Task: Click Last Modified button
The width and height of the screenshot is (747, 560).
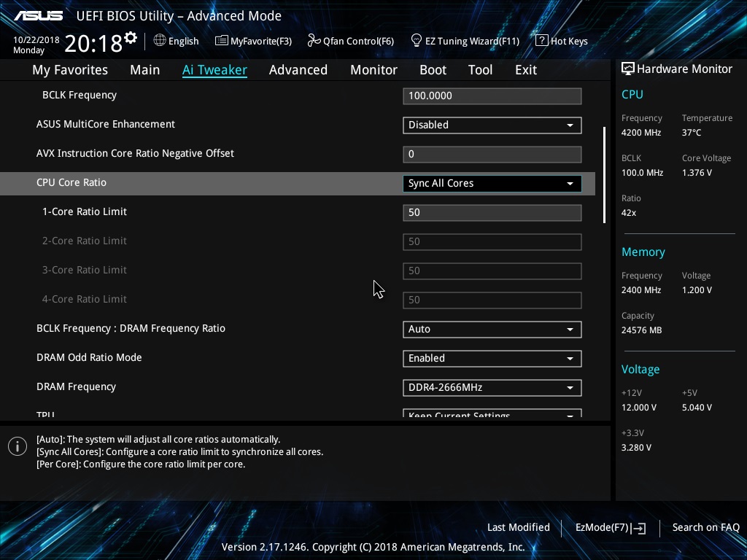Action: click(x=519, y=528)
